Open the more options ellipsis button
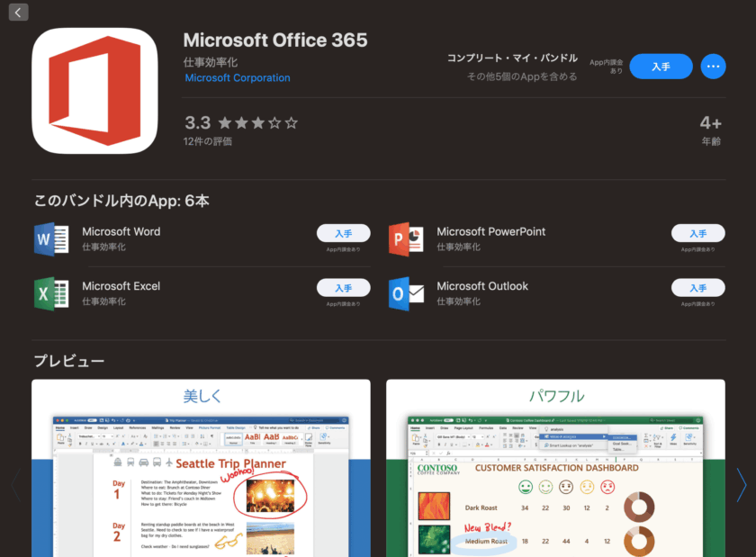This screenshot has height=557, width=756. (713, 67)
